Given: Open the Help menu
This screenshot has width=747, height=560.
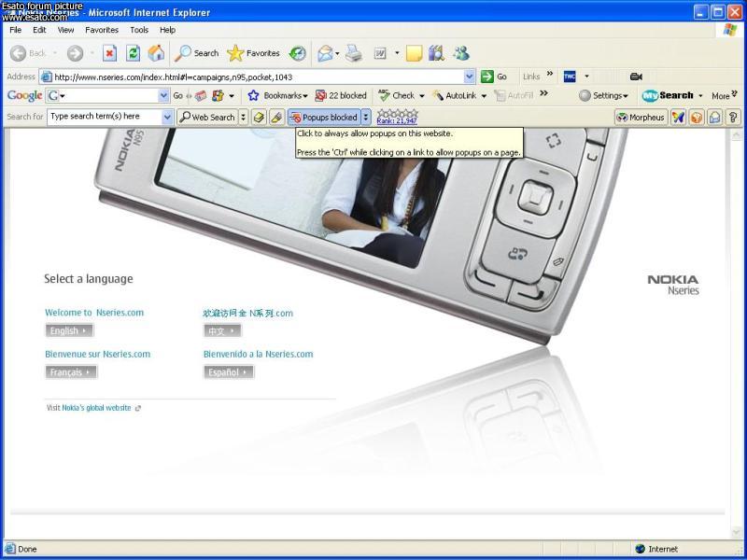Looking at the screenshot, I should [168, 30].
